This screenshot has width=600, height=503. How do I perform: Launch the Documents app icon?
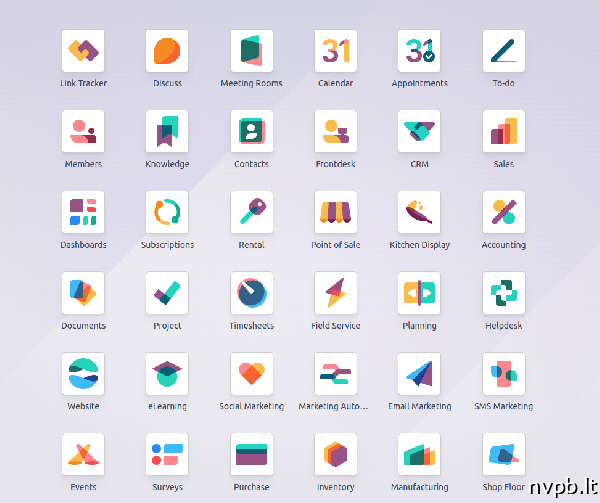83,293
